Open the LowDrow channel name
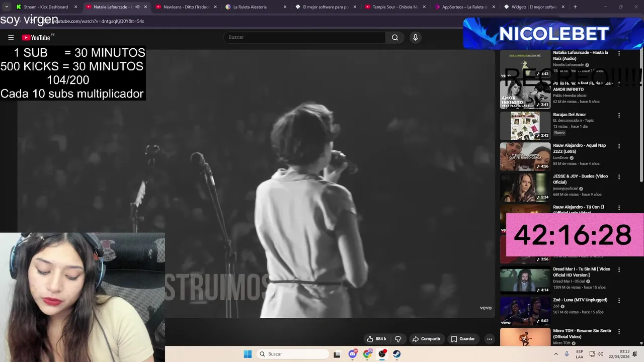This screenshot has height=362, width=644. (560, 158)
